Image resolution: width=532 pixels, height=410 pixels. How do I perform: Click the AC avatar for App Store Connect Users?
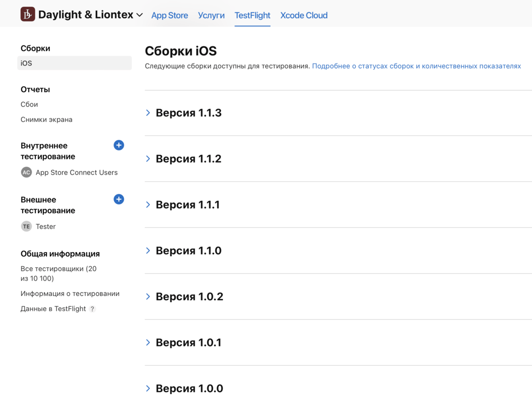pos(26,172)
